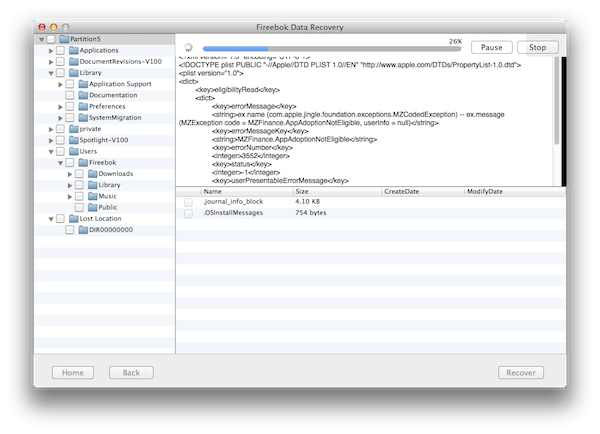Collapse the Partition5 tree node
Image resolution: width=600 pixels, height=434 pixels.
click(x=42, y=39)
